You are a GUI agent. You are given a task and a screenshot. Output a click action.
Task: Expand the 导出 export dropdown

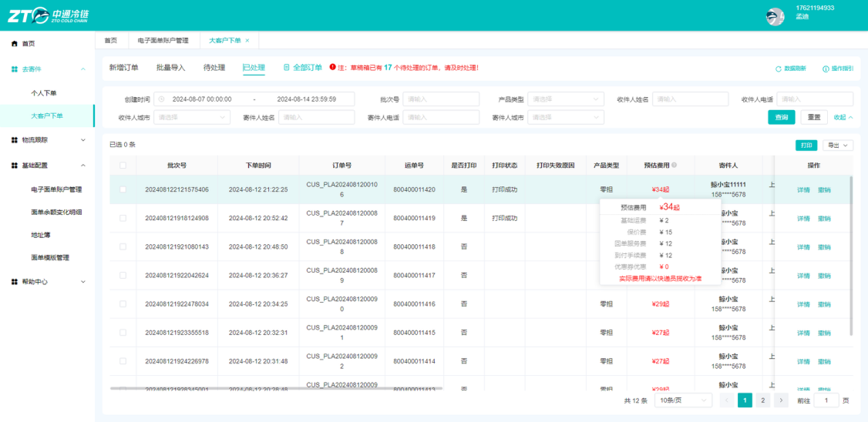[838, 145]
